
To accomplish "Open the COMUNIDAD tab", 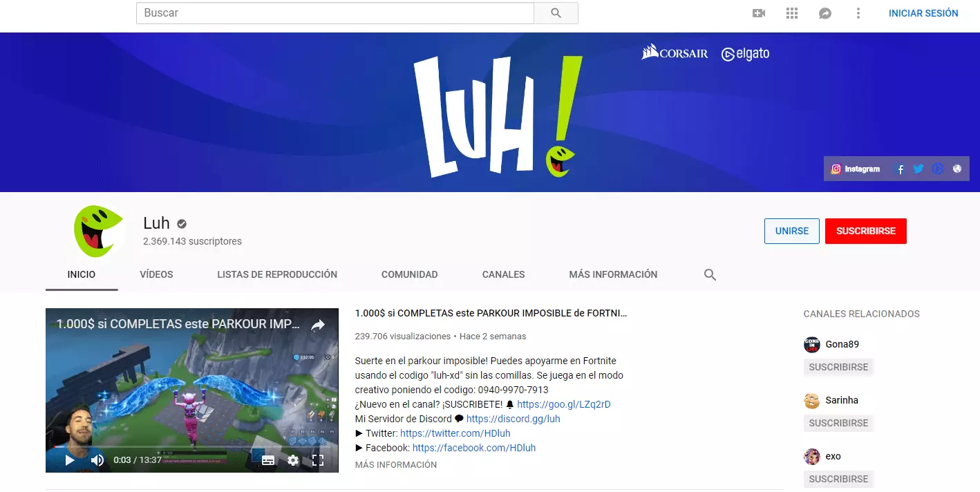I will click(x=410, y=274).
